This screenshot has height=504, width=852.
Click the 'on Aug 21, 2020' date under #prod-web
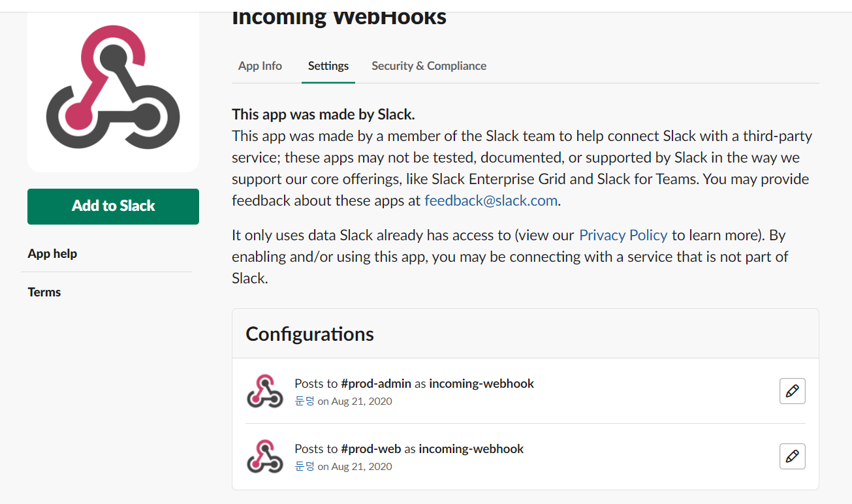tap(355, 466)
